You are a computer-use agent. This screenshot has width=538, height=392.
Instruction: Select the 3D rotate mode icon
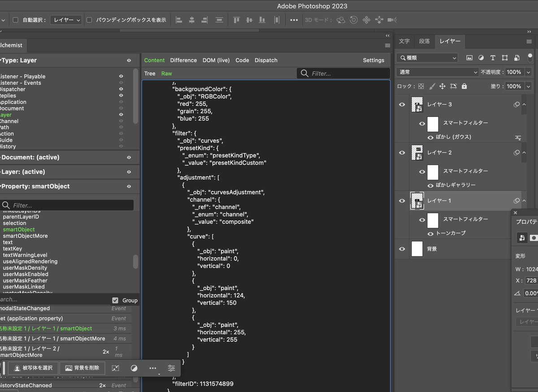(341, 20)
